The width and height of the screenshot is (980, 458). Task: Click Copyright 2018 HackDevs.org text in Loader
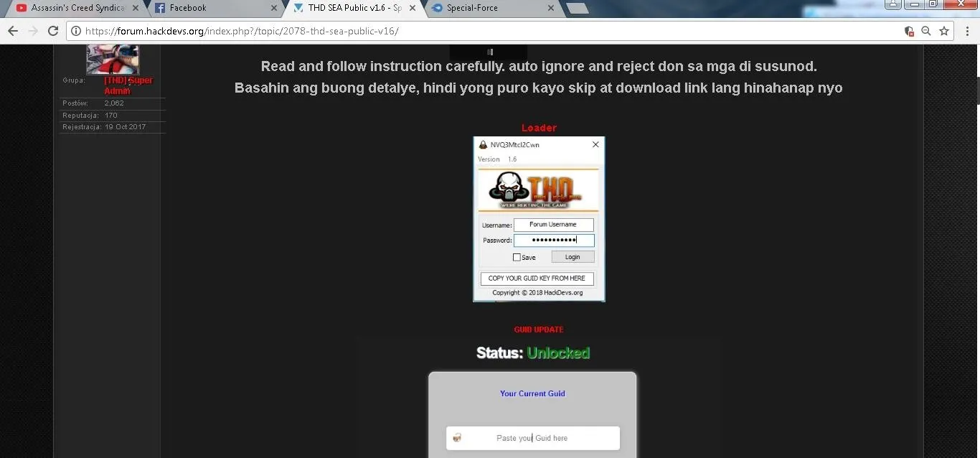(x=537, y=293)
